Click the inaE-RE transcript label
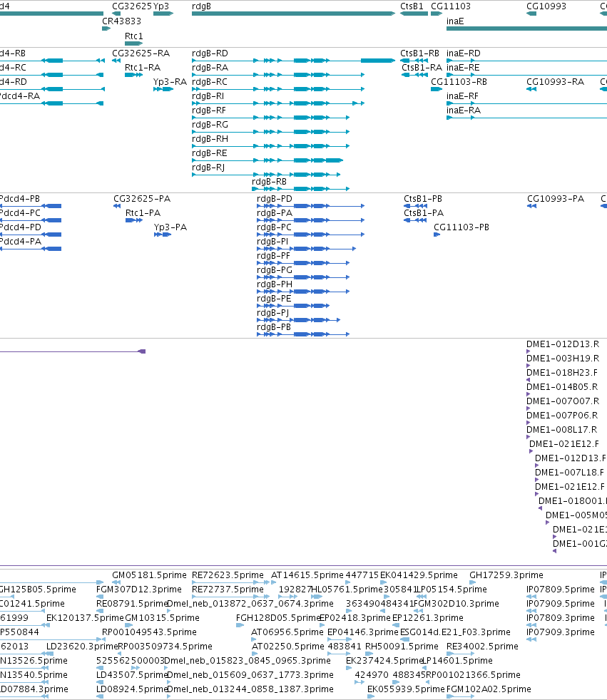This screenshot has height=700, width=607. point(463,68)
